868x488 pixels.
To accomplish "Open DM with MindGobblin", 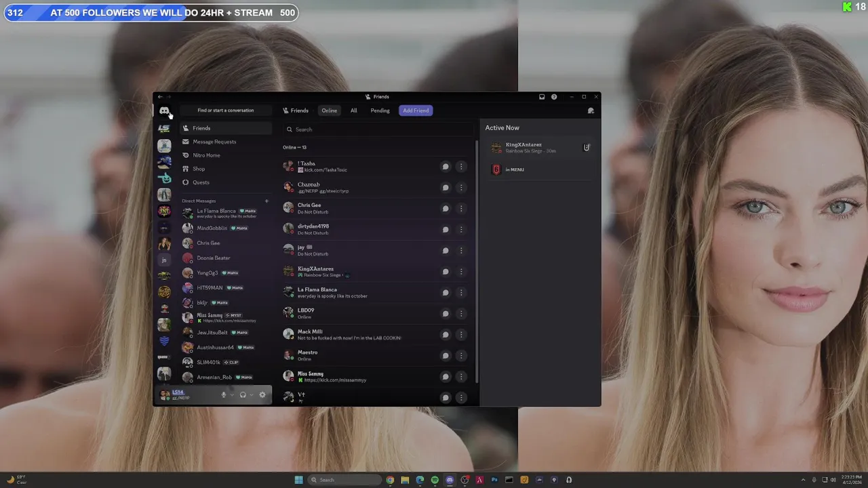I will tap(226, 228).
